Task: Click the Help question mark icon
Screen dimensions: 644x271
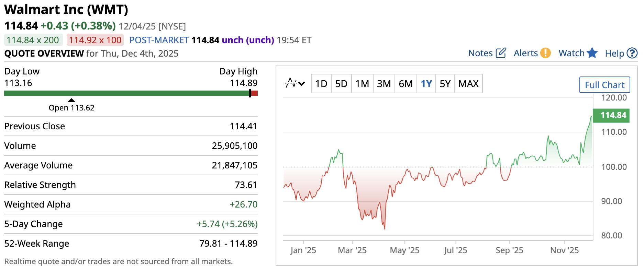Action: tap(632, 53)
